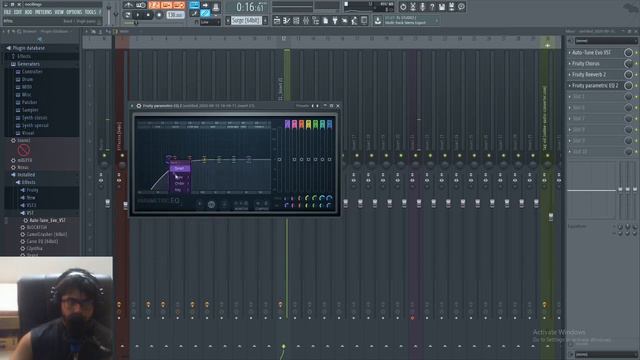The image size is (640, 360).
Task: Click the render/export icon next to save
Action: 451,7
